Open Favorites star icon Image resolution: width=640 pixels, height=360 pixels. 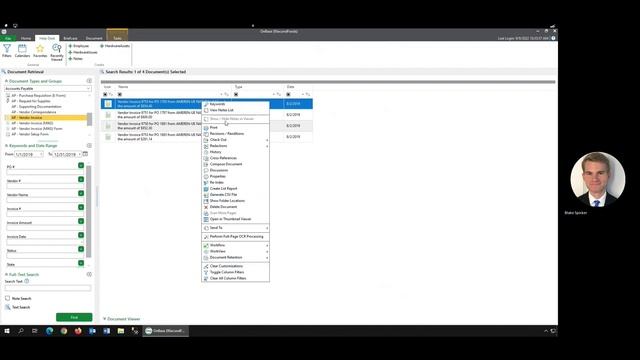tap(40, 51)
